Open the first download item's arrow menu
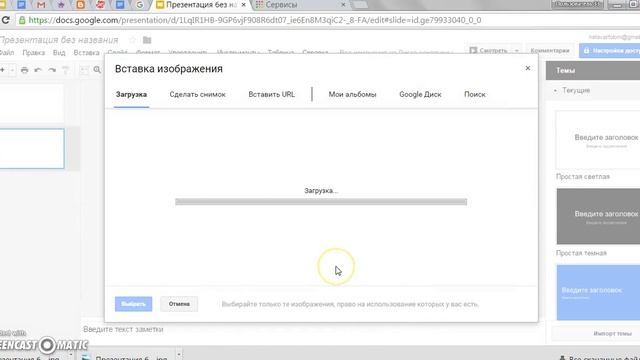Viewport: 640px width, 360px height. pyautogui.click(x=70, y=355)
